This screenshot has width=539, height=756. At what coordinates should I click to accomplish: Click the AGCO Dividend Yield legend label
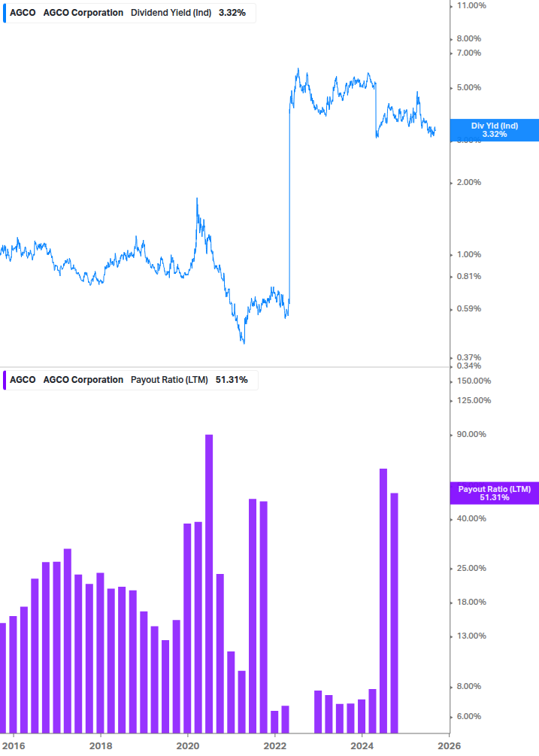[129, 13]
